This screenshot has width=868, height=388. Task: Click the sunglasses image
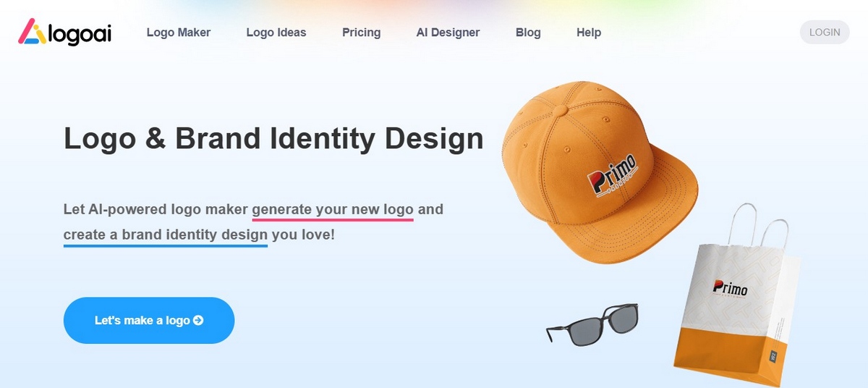tap(592, 324)
